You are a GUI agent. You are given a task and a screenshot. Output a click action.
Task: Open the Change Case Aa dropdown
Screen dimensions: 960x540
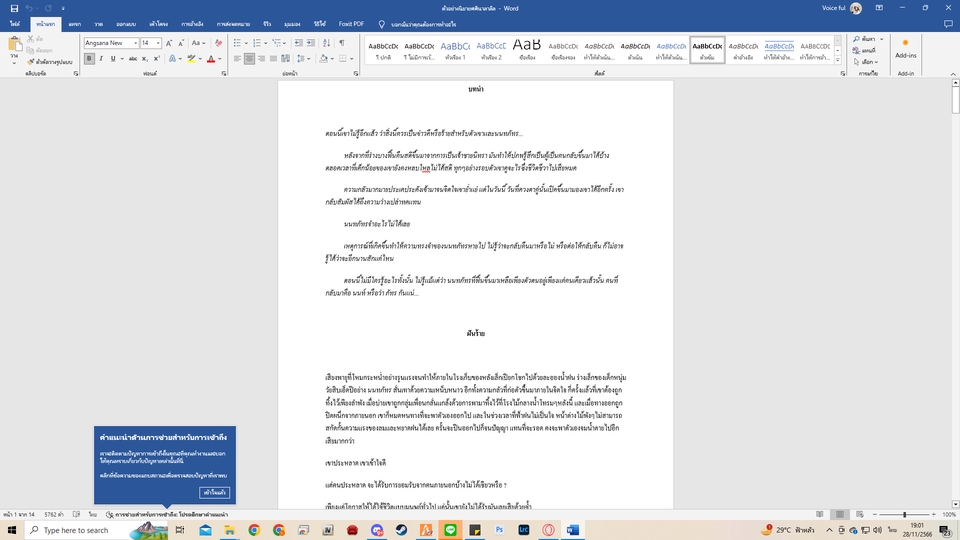197,43
